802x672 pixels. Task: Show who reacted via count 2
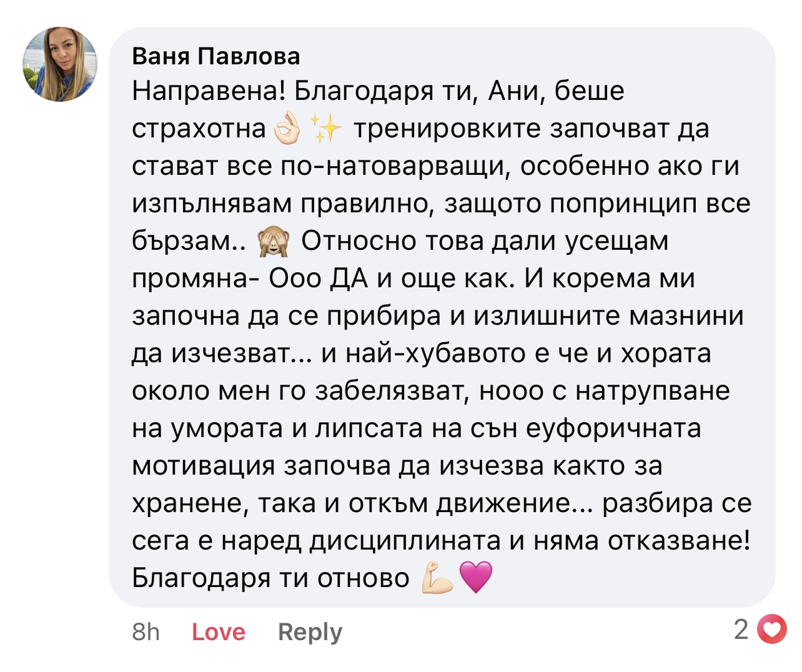pos(741,630)
